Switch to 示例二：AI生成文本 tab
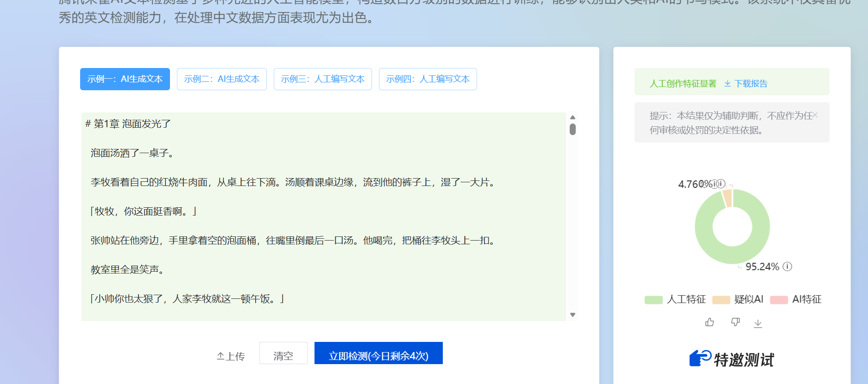 tap(222, 79)
